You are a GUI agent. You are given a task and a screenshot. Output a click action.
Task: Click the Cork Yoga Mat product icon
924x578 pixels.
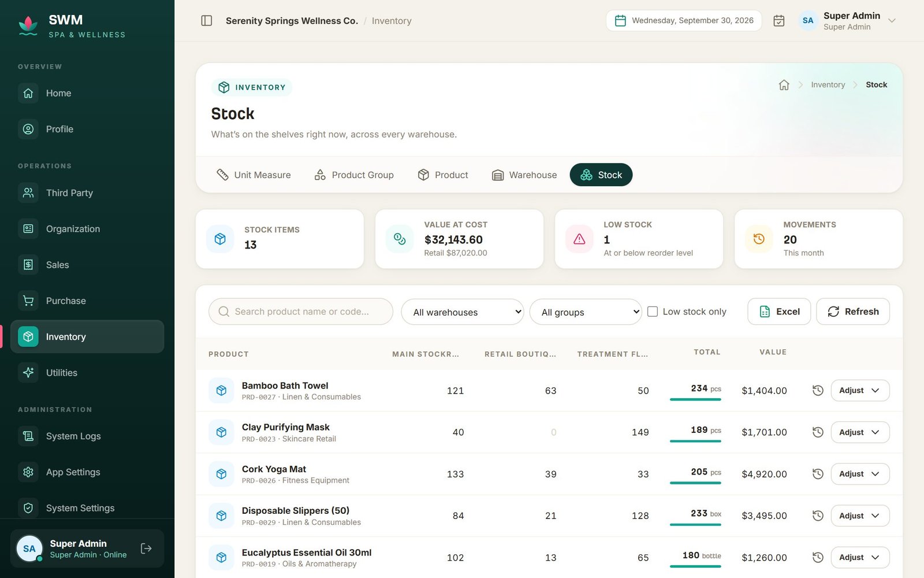point(221,474)
